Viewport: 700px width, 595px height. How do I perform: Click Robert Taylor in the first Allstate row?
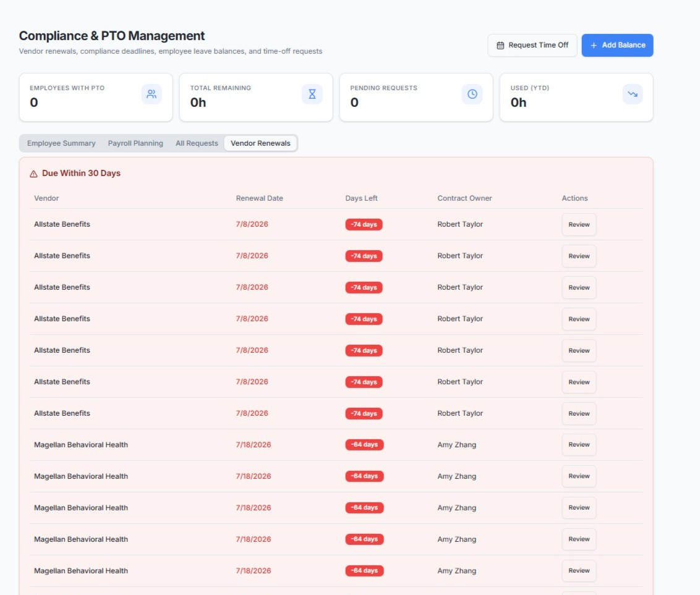pos(460,224)
